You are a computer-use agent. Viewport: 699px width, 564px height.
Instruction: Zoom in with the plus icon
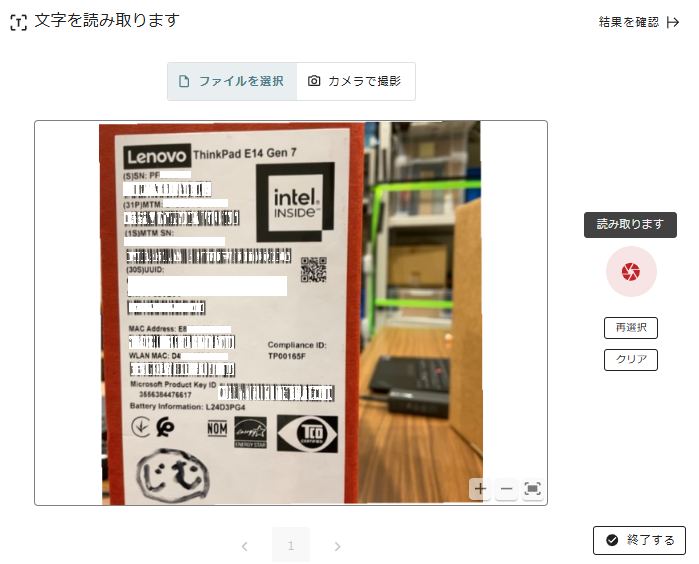click(480, 489)
